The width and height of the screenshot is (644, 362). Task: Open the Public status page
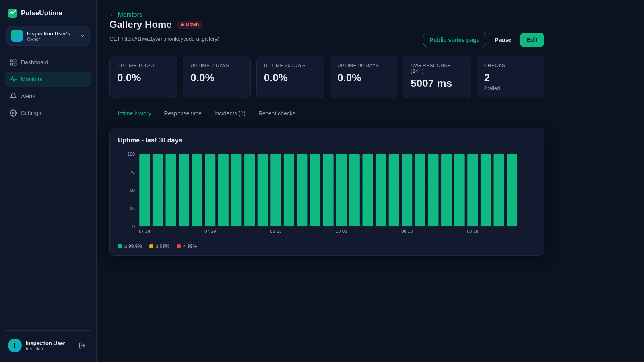coord(454,40)
